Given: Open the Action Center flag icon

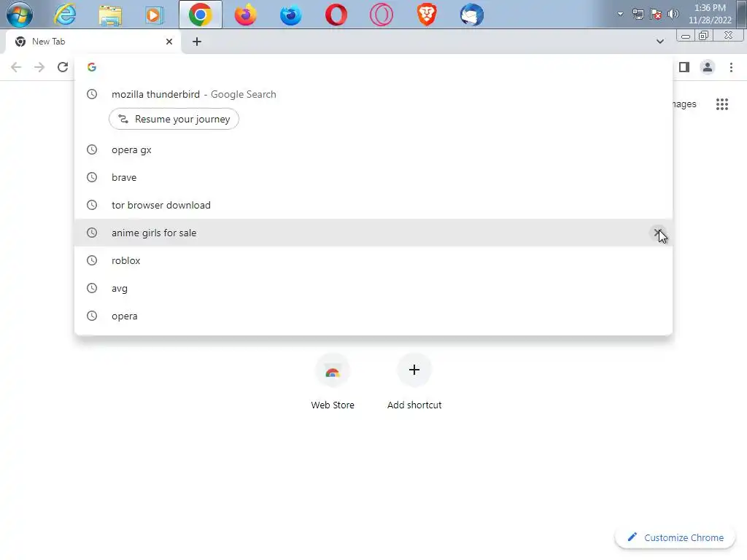Looking at the screenshot, I should point(656,14).
